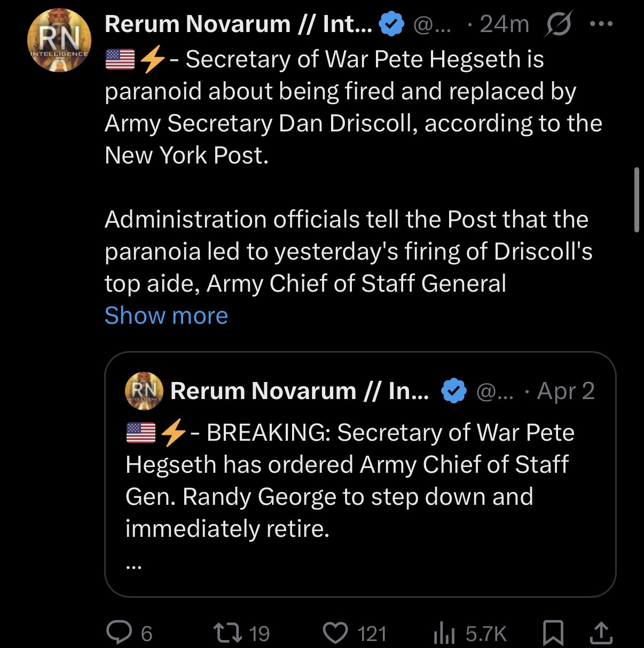
Task: Tap the 24m timestamp
Action: pyautogui.click(x=504, y=24)
